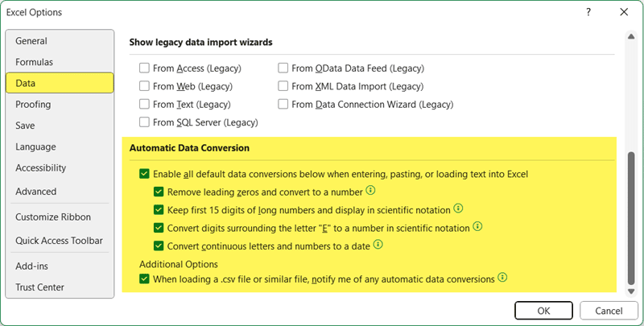Click info icon beside csv notify option
The width and height of the screenshot is (644, 326).
[x=502, y=279]
